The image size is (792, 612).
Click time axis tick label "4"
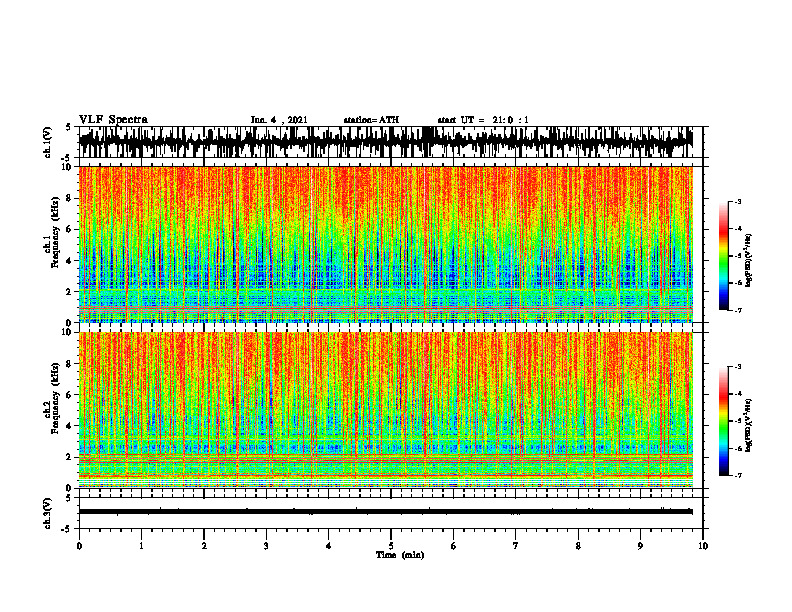tap(329, 546)
